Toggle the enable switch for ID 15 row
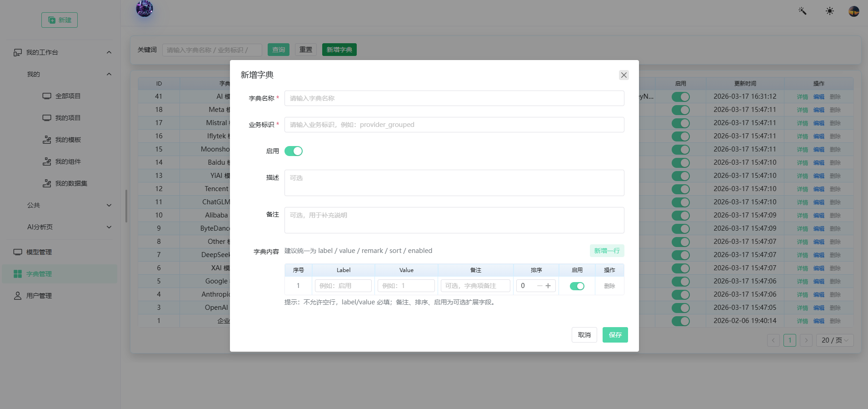 [681, 150]
